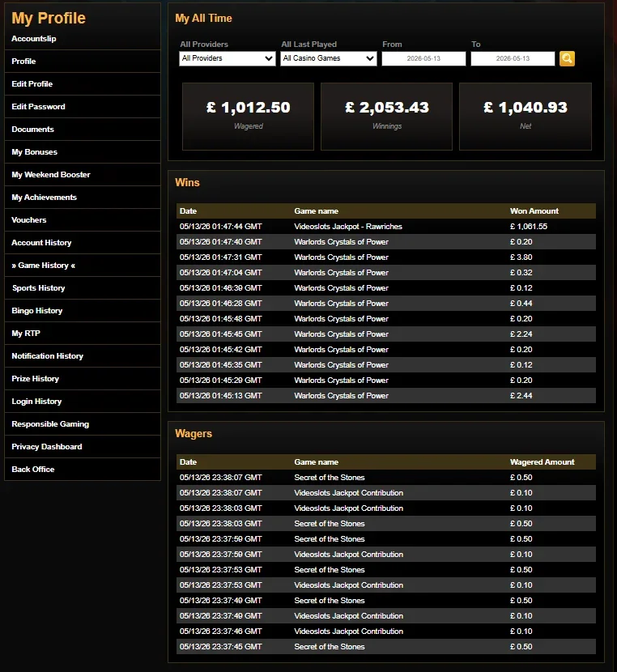This screenshot has height=672, width=617.
Task: Open the All Providers dropdown
Action: pyautogui.click(x=227, y=58)
